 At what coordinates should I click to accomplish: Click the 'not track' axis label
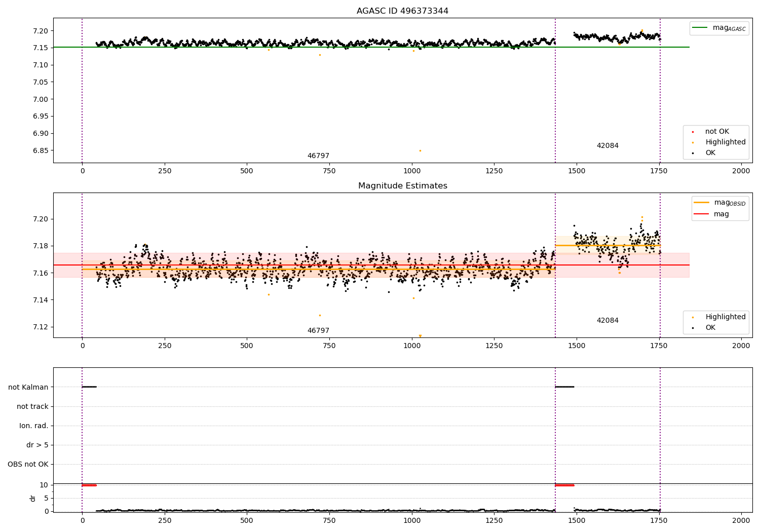pos(32,406)
